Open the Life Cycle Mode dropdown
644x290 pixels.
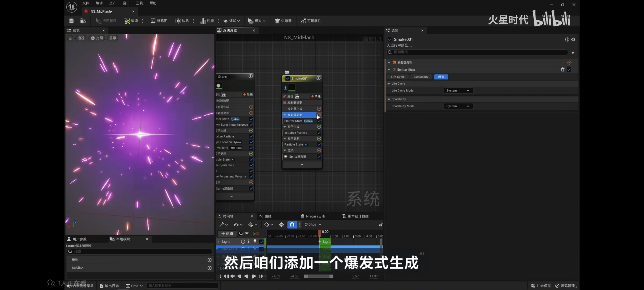pos(458,90)
